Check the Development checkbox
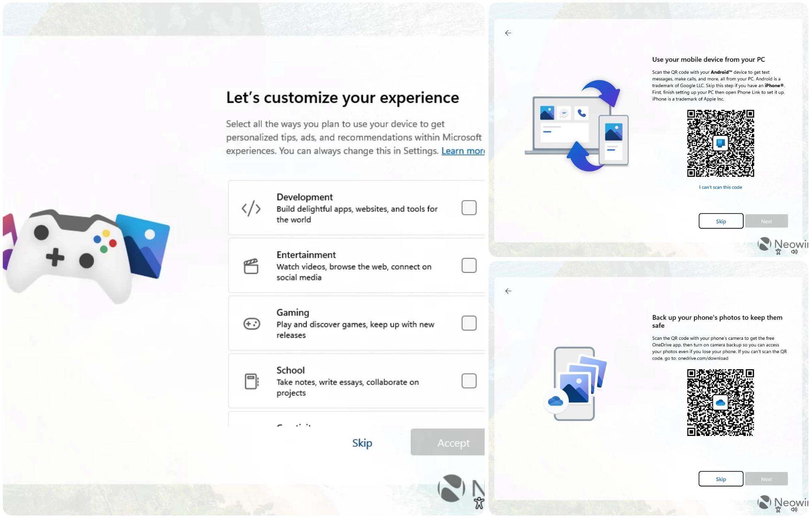Screen dimensions: 812x518 469,208
